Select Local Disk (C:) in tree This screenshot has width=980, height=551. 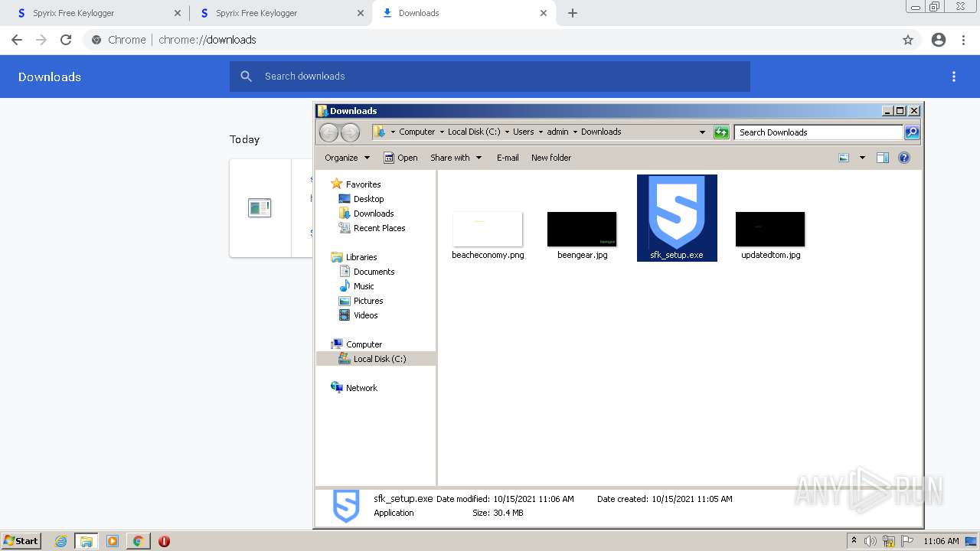pos(379,359)
